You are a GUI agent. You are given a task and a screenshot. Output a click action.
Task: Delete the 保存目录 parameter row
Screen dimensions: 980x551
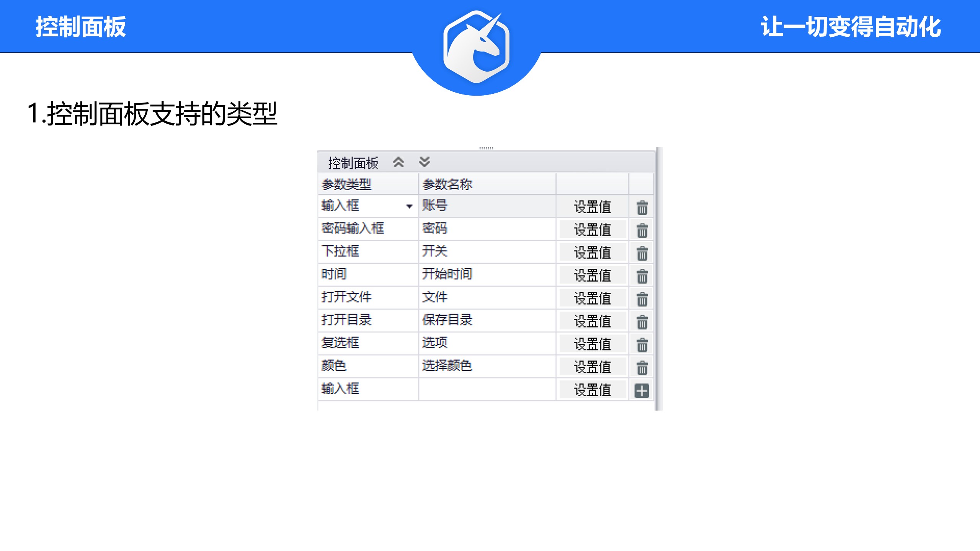642,322
